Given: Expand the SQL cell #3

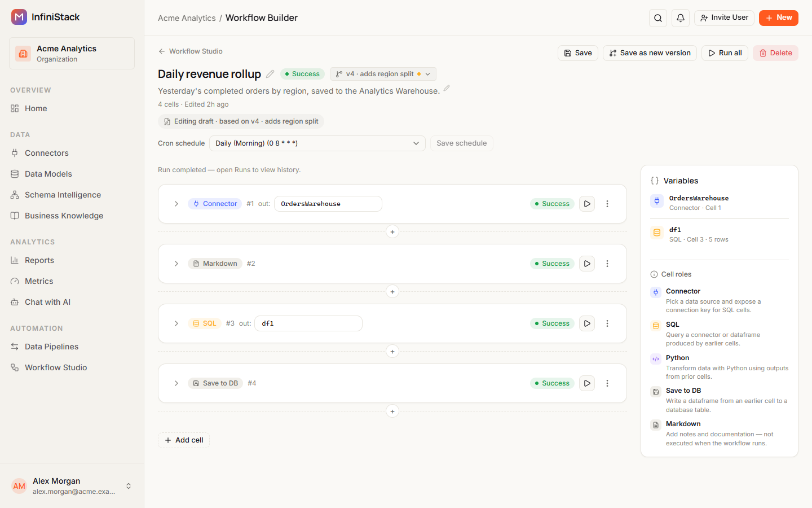Looking at the screenshot, I should tap(176, 323).
